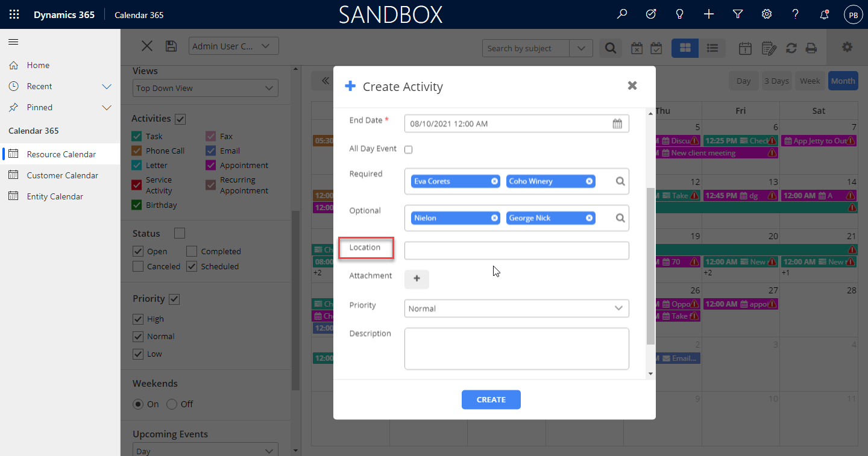Open Customer Calendar in sidebar

point(62,175)
